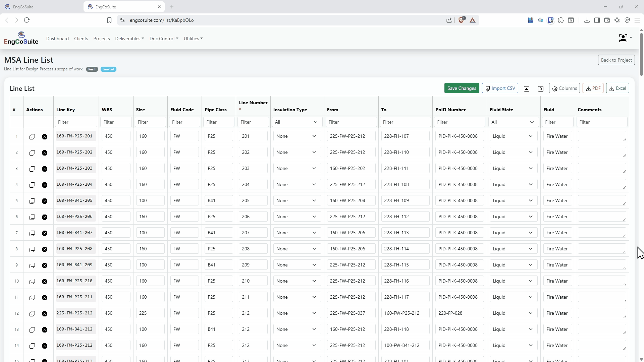Remove the 160-FW-P25-204 row
644x362 pixels.
coord(45,185)
